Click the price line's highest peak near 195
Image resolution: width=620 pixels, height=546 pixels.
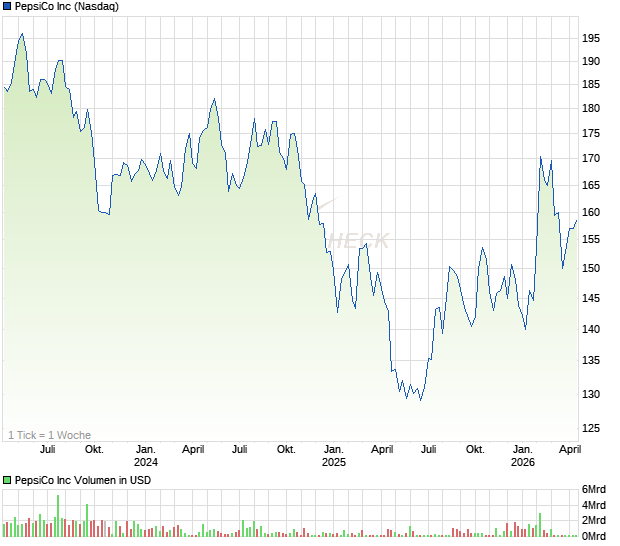pos(22,34)
